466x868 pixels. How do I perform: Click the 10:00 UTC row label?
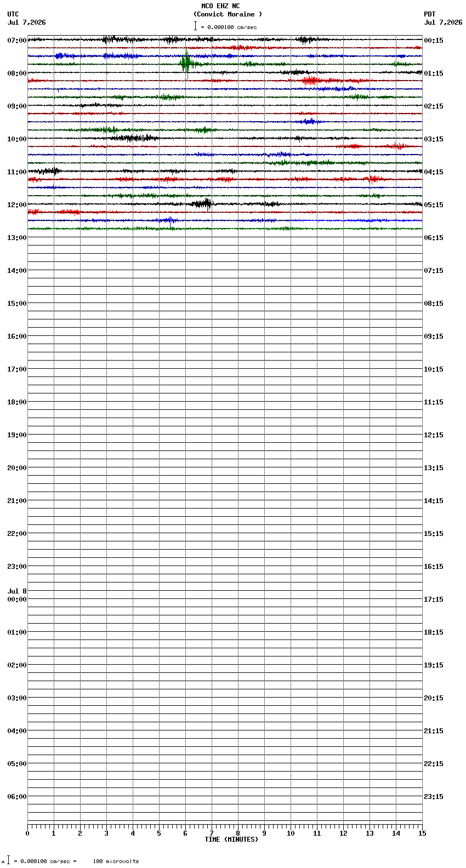[17, 139]
